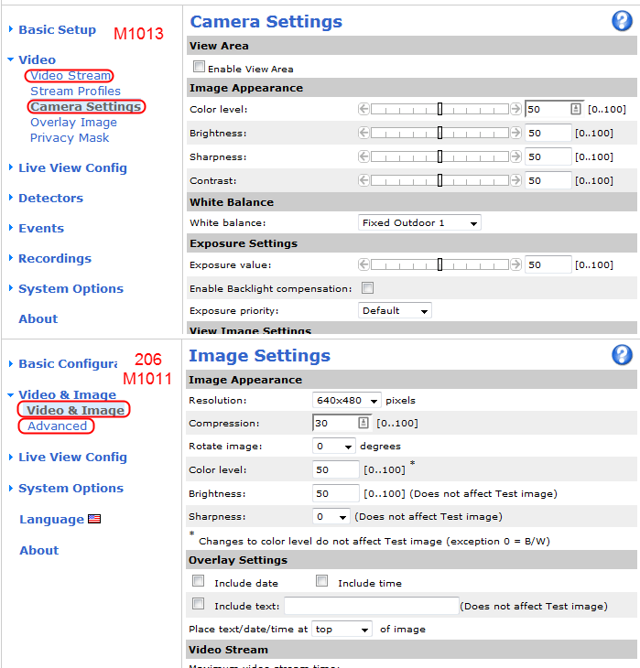
Task: Open help icon beside Image Settings title
Action: point(622,355)
